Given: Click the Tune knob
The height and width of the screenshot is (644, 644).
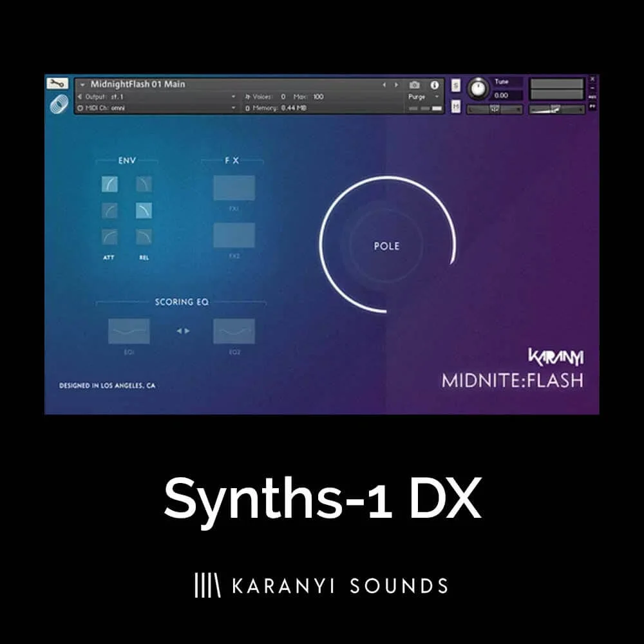Looking at the screenshot, I should (x=478, y=88).
